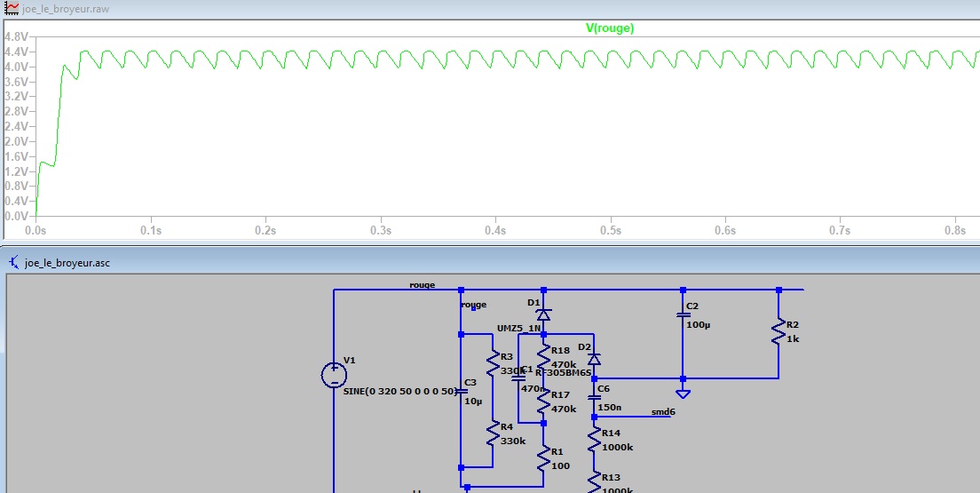This screenshot has height=493, width=980.
Task: Click the schematic icon in joe_le_broyeur.asc title bar
Action: point(13,263)
